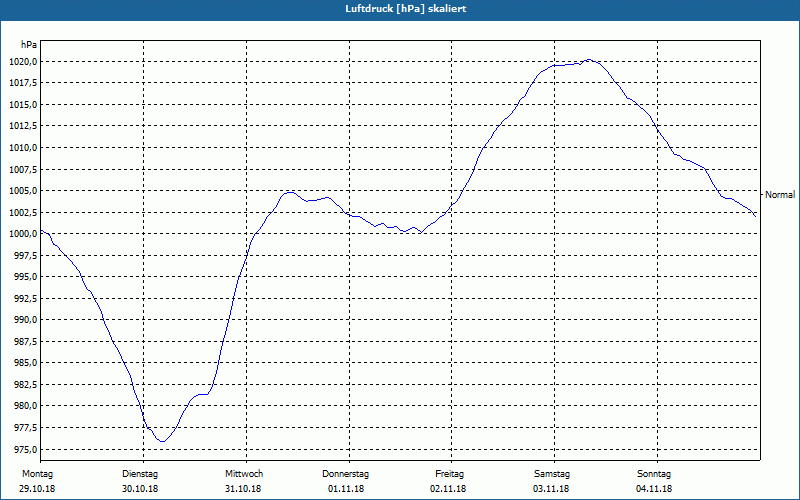Click the 1012,5 axis value
Viewport: 800px width, 500px height.
(x=23, y=126)
